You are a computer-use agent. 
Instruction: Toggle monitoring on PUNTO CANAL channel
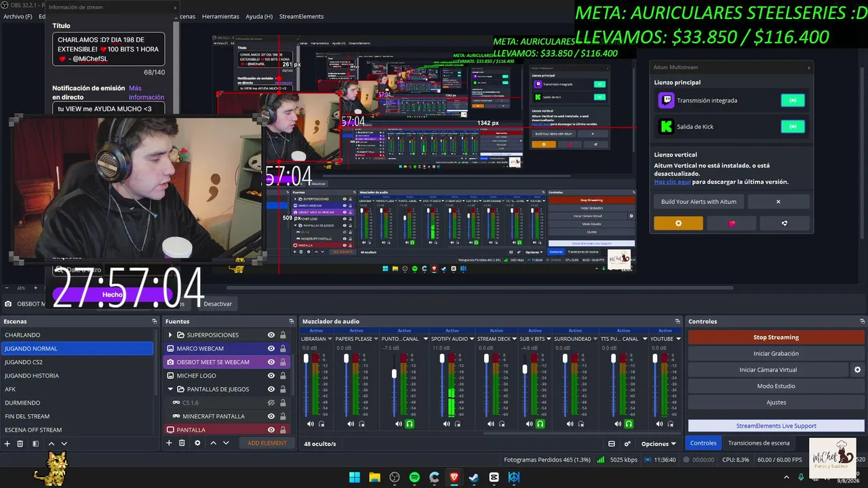point(410,424)
